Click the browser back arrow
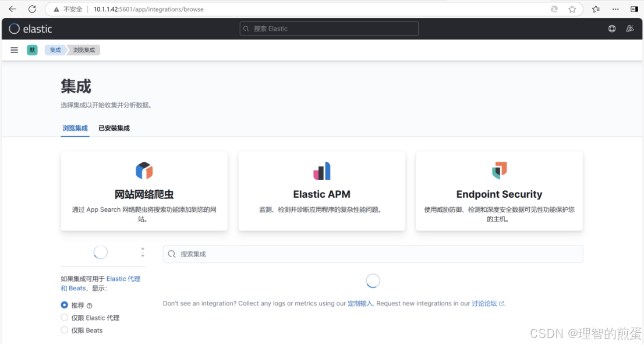 coord(12,9)
